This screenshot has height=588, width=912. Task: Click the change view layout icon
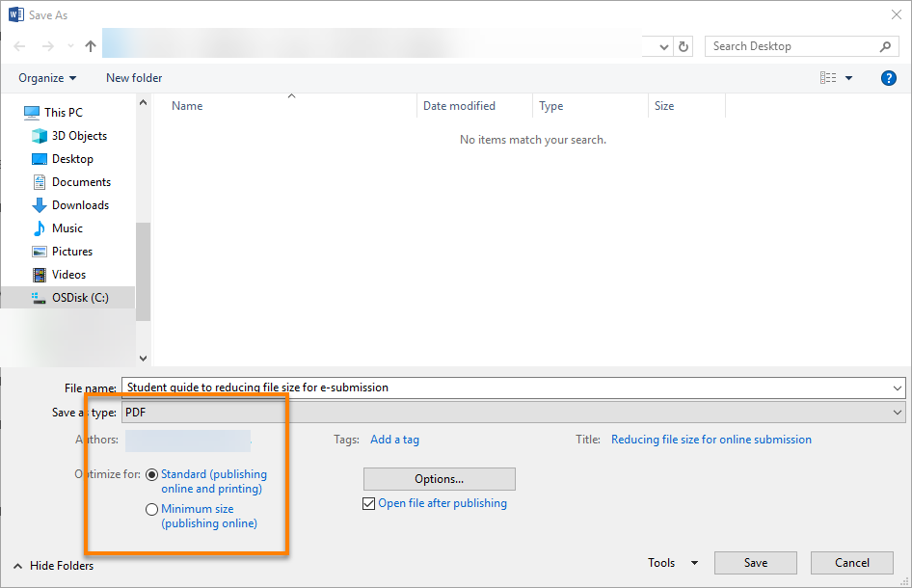pos(828,78)
